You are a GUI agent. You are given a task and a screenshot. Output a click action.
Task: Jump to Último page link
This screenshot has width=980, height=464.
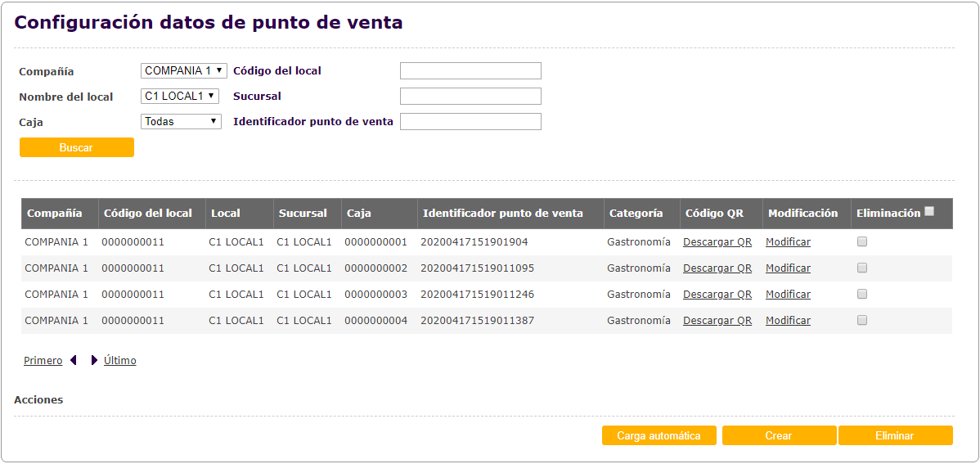coord(120,361)
